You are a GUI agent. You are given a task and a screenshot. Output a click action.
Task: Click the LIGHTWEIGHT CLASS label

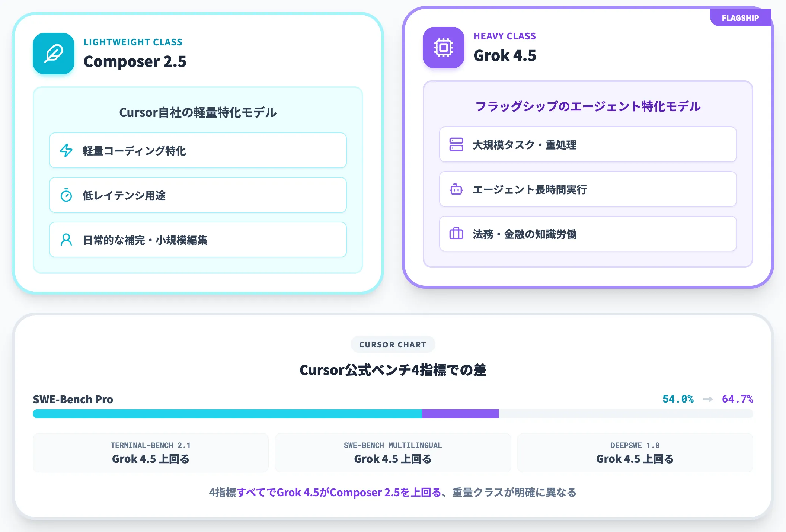[x=133, y=42]
